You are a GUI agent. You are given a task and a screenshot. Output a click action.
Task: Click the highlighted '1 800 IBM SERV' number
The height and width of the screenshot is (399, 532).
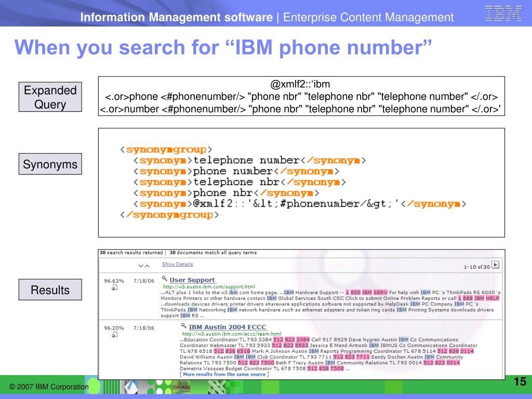pyautogui.click(x=366, y=292)
